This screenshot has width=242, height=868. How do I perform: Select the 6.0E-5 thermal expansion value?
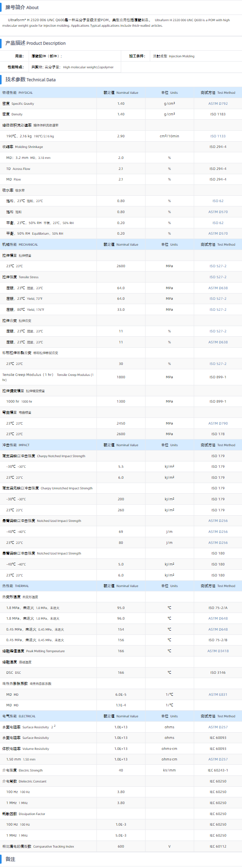(x=121, y=695)
